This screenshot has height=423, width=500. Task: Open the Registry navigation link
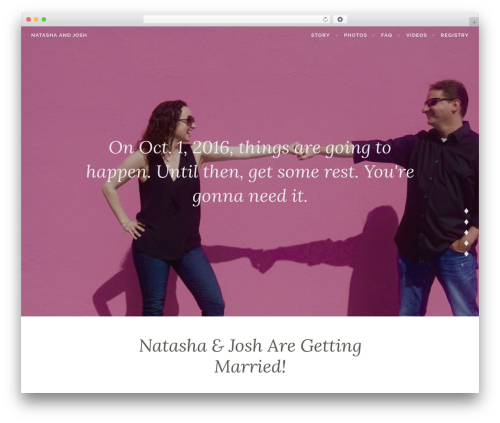(454, 35)
